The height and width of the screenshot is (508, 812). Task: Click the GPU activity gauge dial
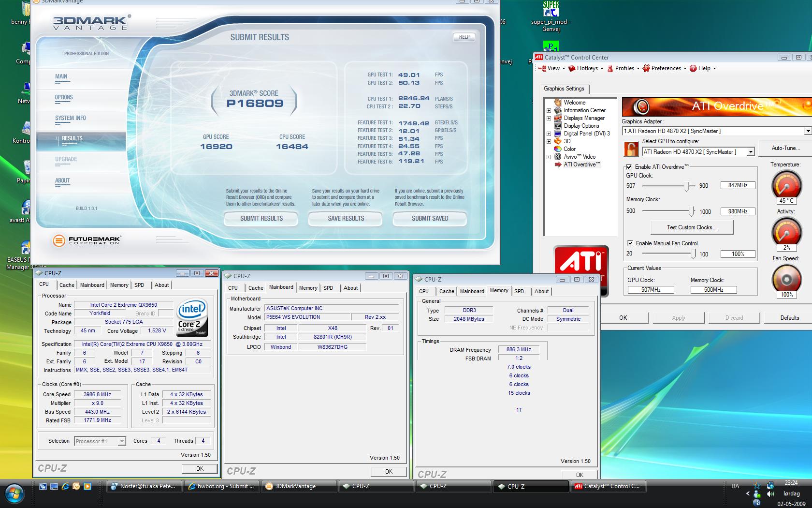786,231
